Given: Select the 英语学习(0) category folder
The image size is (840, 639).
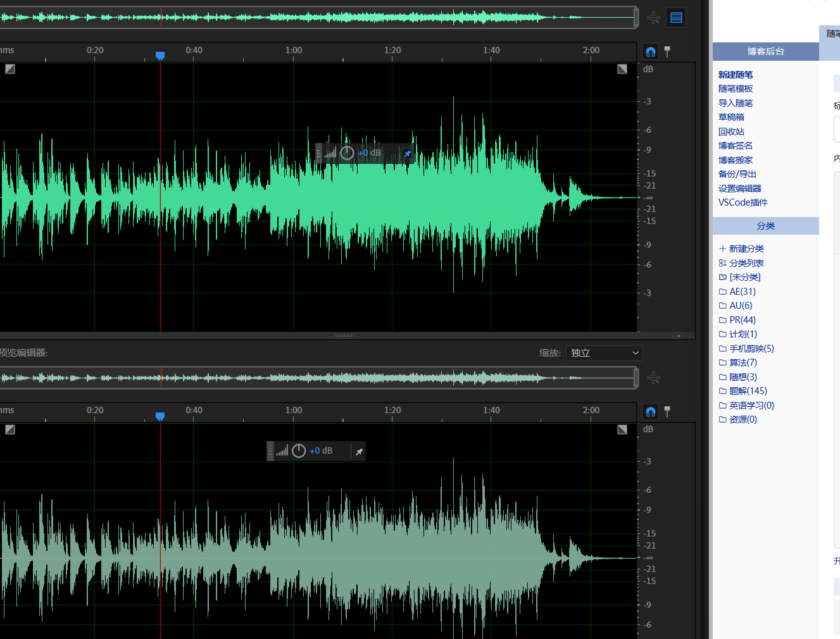Looking at the screenshot, I should [746, 406].
